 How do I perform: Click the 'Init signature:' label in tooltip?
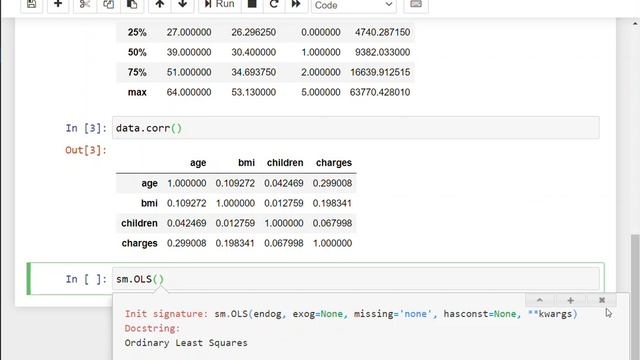pos(167,314)
